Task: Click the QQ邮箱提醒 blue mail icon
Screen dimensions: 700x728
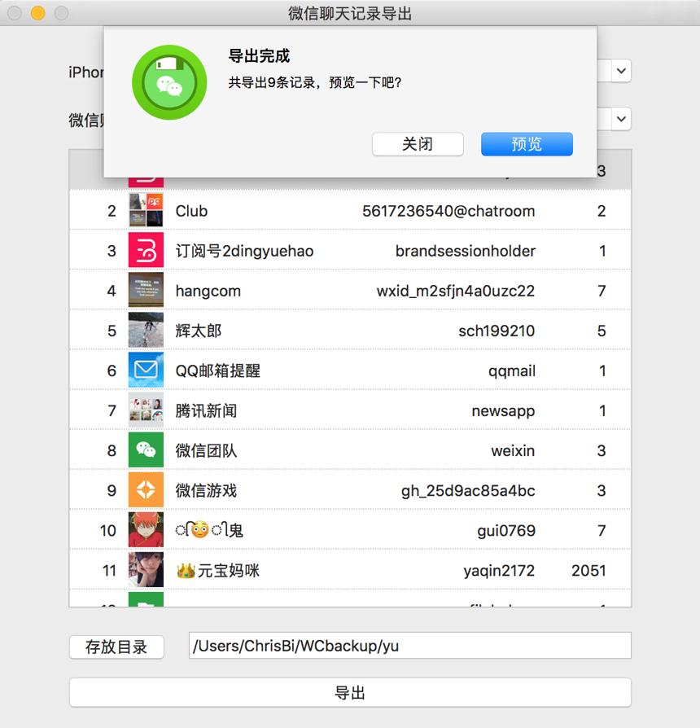Action: pyautogui.click(x=146, y=370)
